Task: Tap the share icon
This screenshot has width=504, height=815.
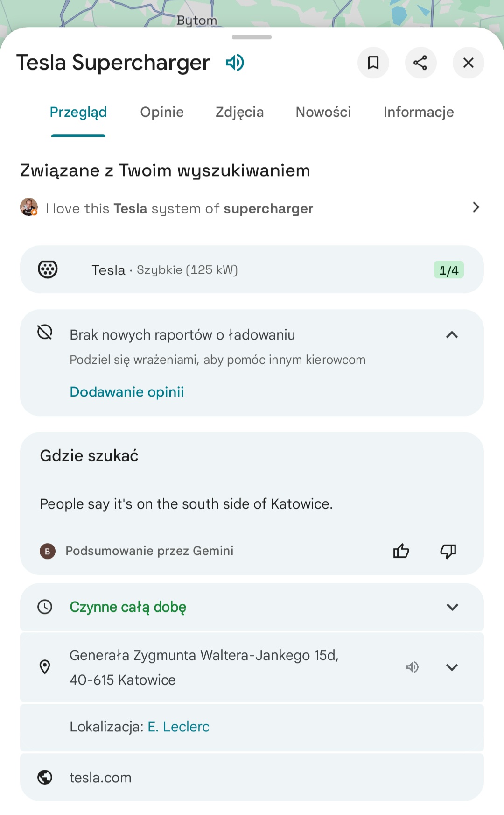Action: 420,63
